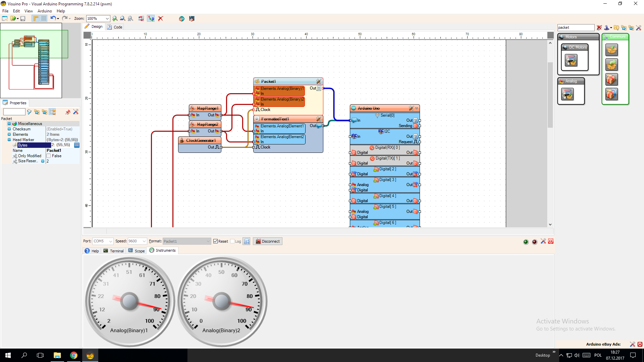Click the upload to board toolbar icon
Image resolution: width=644 pixels, height=362 pixels.
[x=192, y=18]
